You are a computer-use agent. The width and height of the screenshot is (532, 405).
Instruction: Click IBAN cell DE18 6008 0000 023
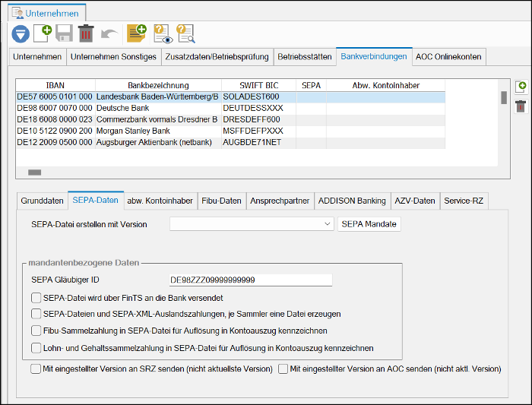tap(55, 119)
